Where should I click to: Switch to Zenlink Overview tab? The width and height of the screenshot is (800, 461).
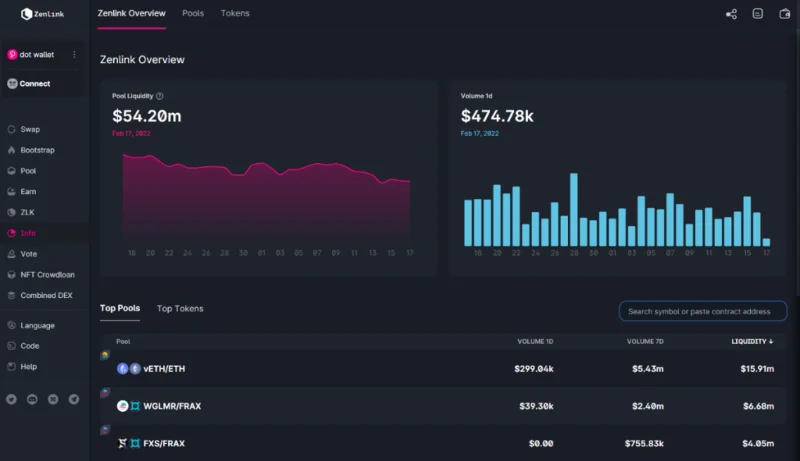pos(132,13)
